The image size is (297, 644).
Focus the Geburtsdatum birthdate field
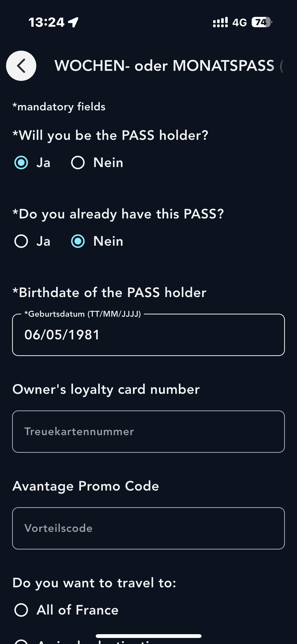click(x=148, y=335)
